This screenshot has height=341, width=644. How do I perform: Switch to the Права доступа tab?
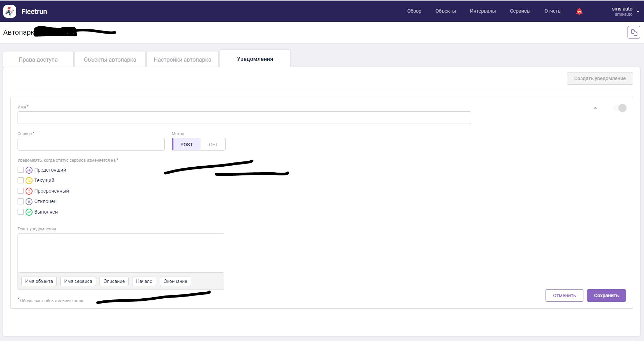tap(38, 60)
